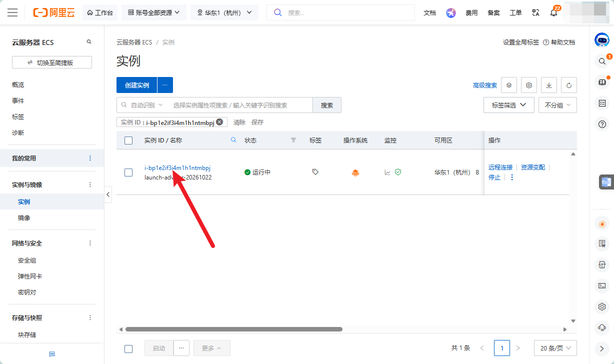Toggle the select-all header checkbox
Screen dimensions: 614x364
pyautogui.click(x=128, y=140)
